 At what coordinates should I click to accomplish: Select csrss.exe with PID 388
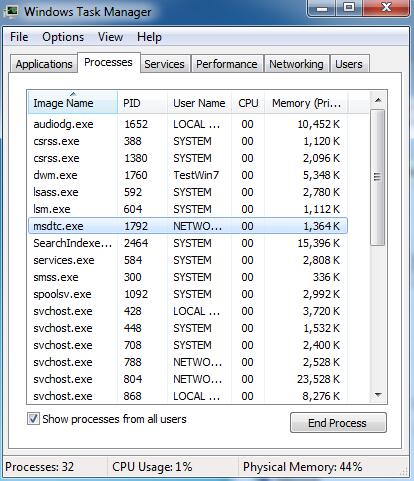pyautogui.click(x=188, y=141)
